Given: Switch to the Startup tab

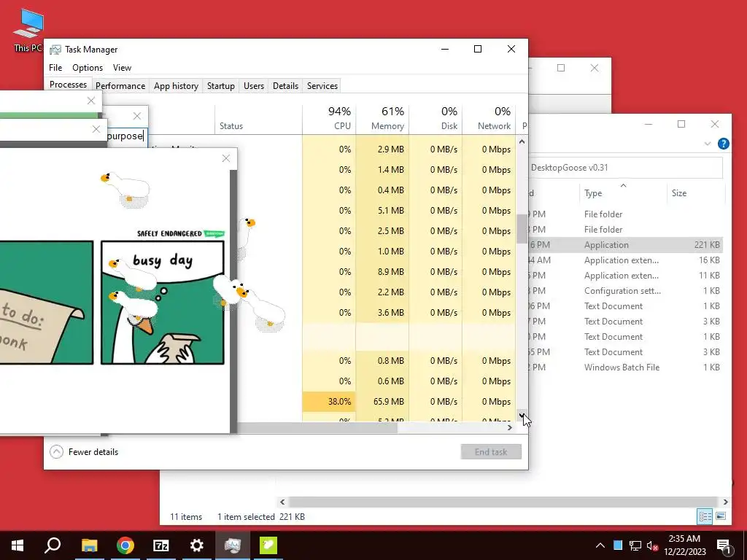Looking at the screenshot, I should [220, 86].
